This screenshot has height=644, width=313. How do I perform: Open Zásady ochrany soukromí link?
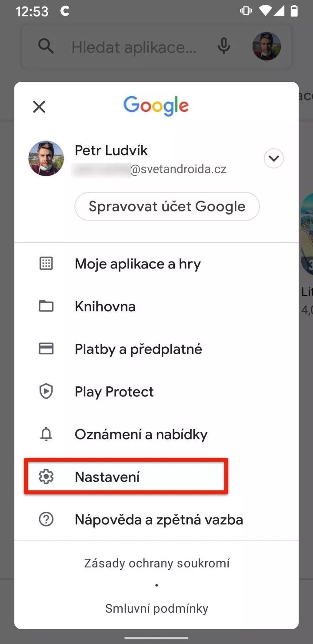(x=156, y=563)
